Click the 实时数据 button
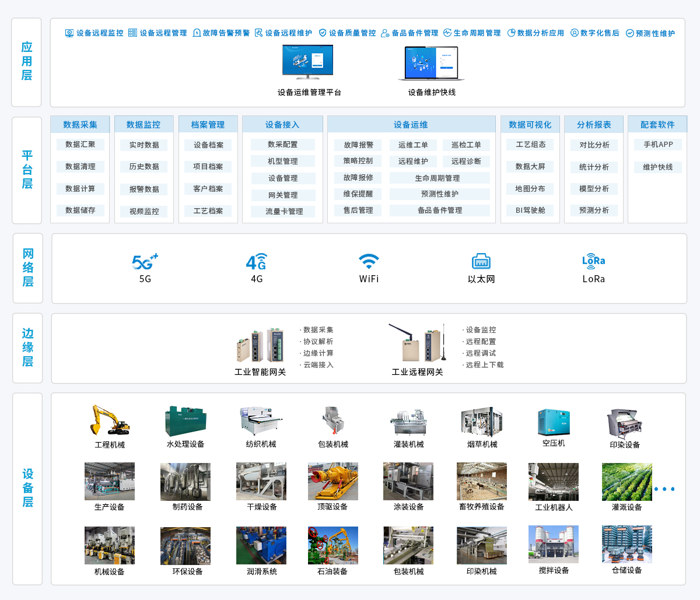 pyautogui.click(x=144, y=145)
